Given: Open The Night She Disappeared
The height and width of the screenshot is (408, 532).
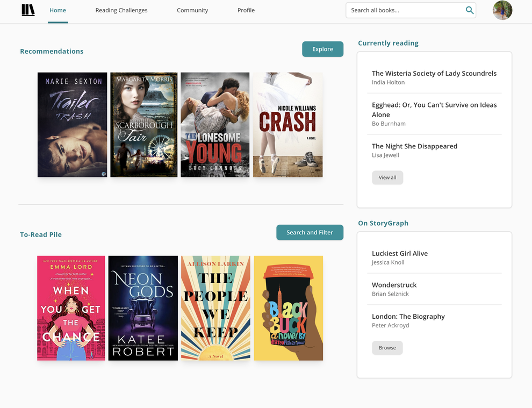Looking at the screenshot, I should click(415, 146).
